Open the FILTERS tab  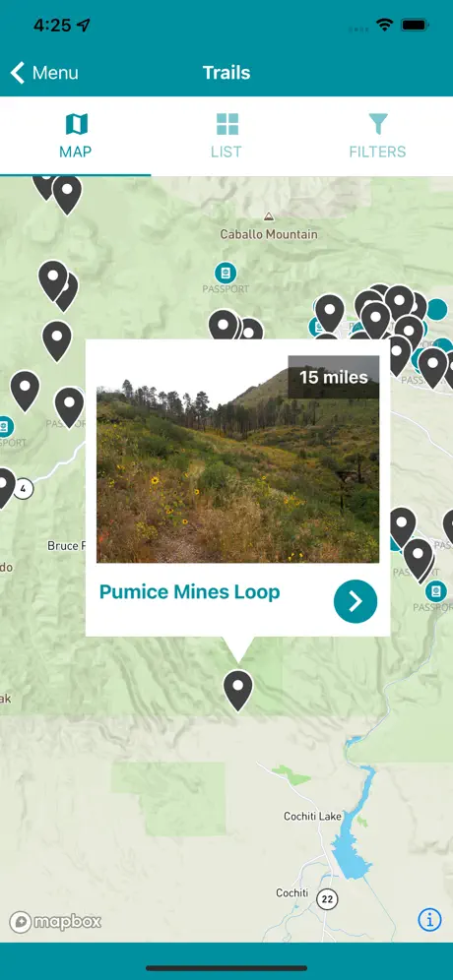click(377, 136)
